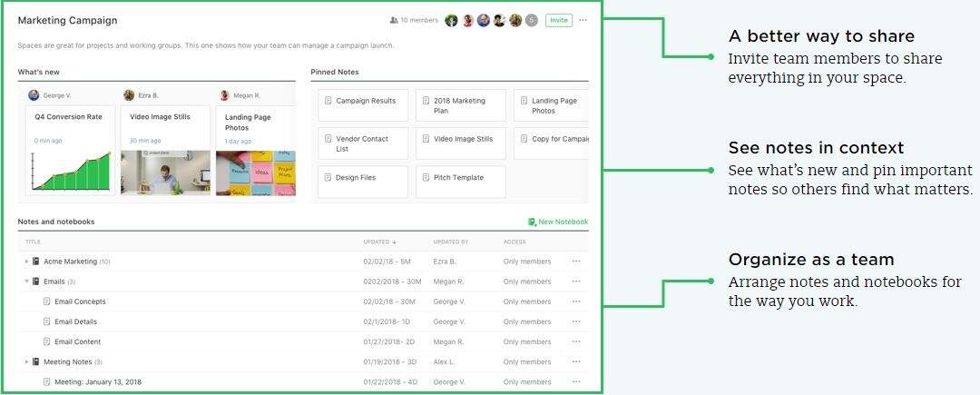Open the 2018 Marketing Plan pinned note
This screenshot has height=395, width=980.
pyautogui.click(x=460, y=105)
